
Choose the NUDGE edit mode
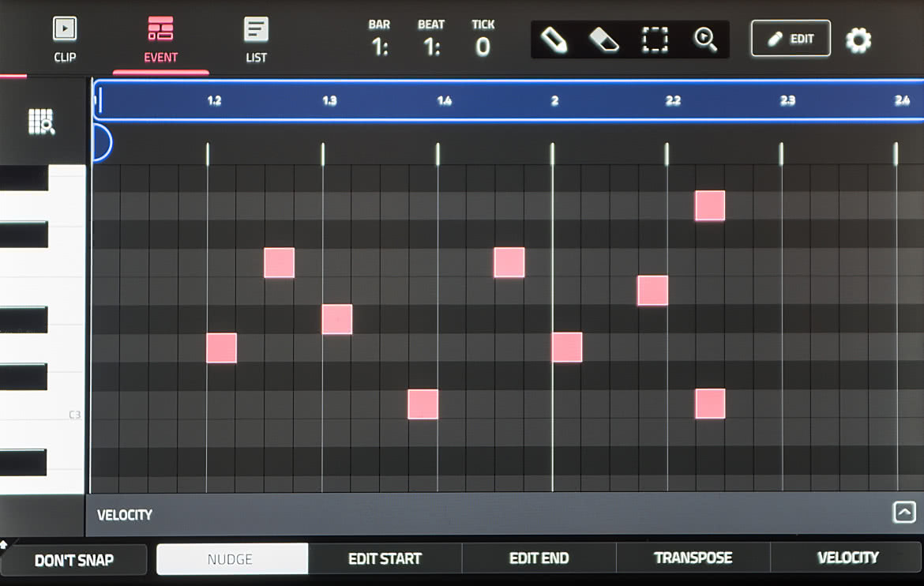click(x=232, y=559)
